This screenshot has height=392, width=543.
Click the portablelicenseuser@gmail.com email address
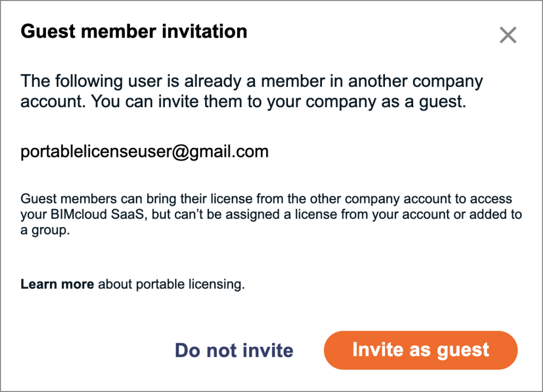[144, 152]
